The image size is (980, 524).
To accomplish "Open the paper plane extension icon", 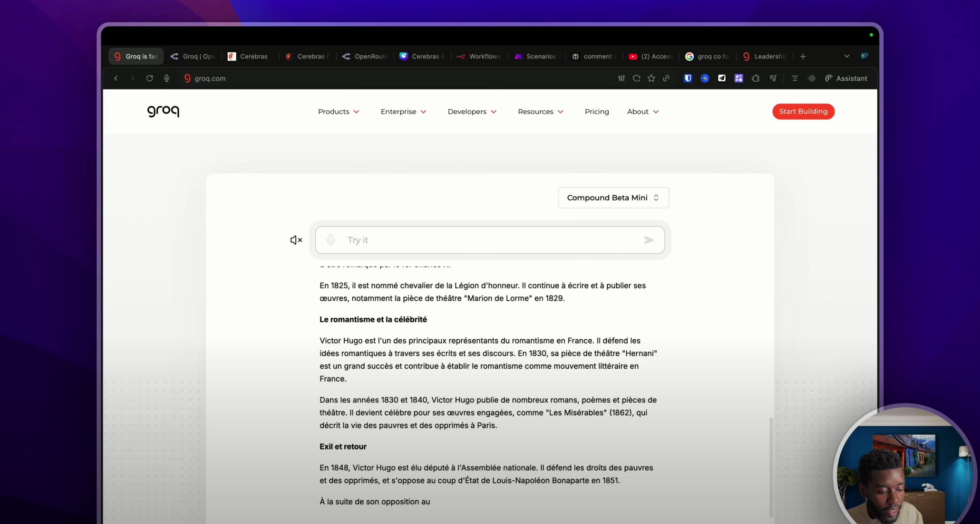I will point(722,78).
